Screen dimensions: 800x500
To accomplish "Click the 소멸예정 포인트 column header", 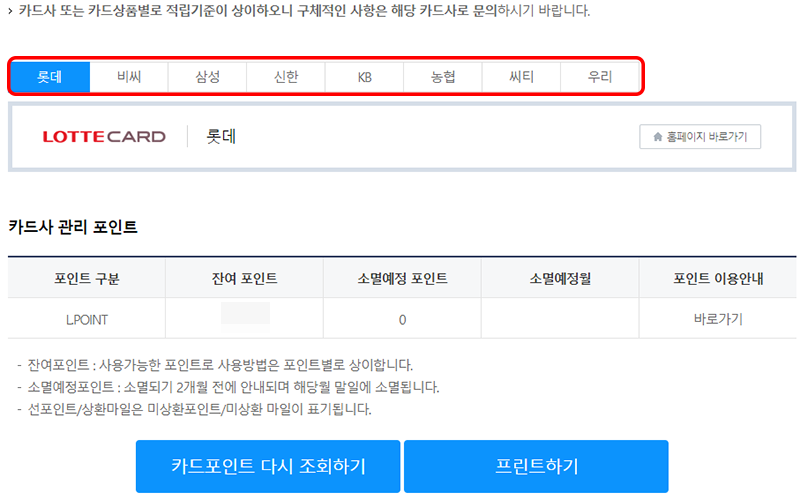I will [402, 279].
